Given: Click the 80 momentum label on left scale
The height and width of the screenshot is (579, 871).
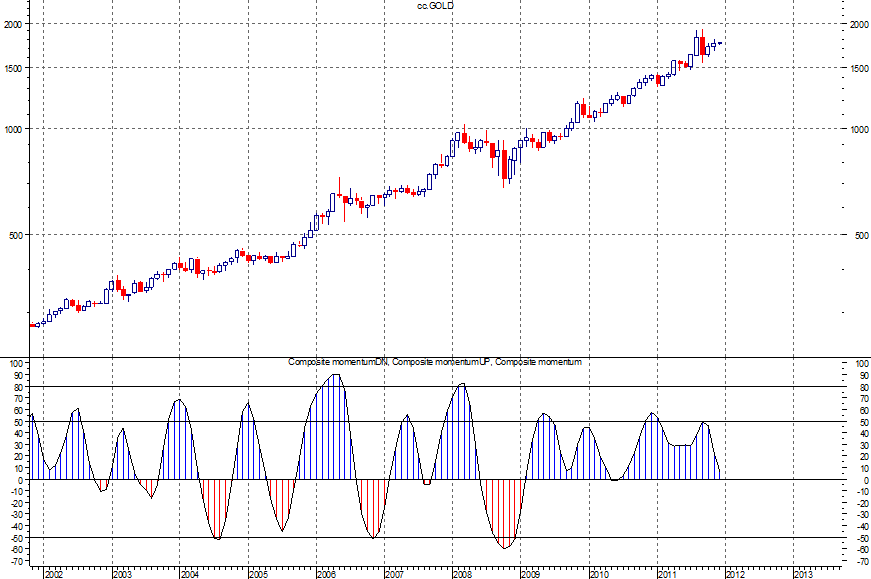Looking at the screenshot, I should coord(18,387).
